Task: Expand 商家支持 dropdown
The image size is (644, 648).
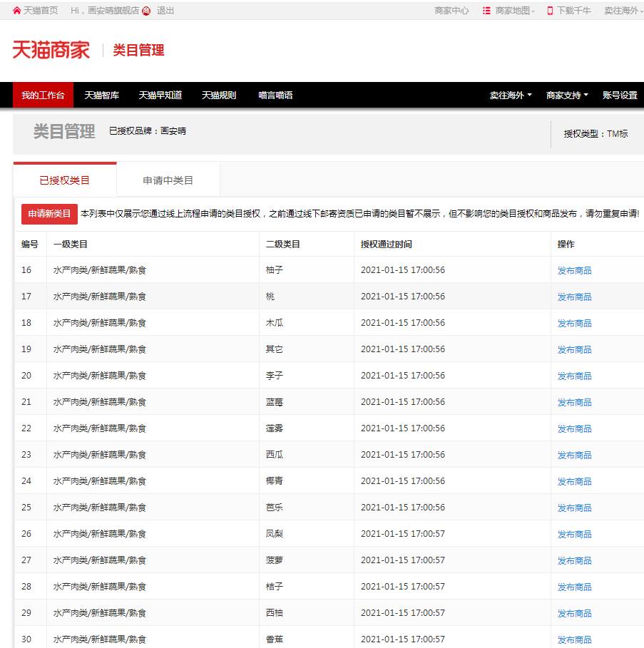Action: 567,95
